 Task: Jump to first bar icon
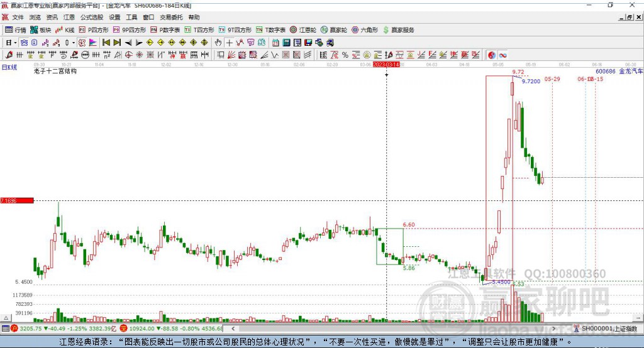coord(106,43)
